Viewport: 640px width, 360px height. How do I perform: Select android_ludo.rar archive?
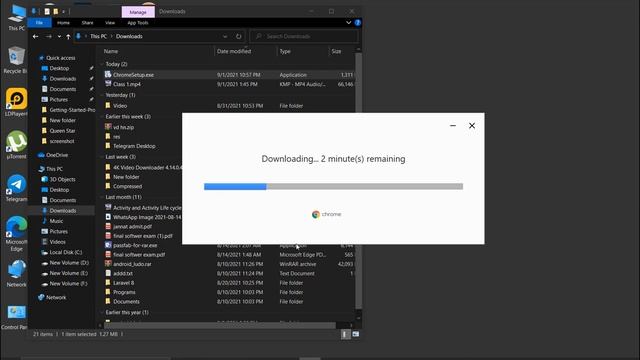132,264
